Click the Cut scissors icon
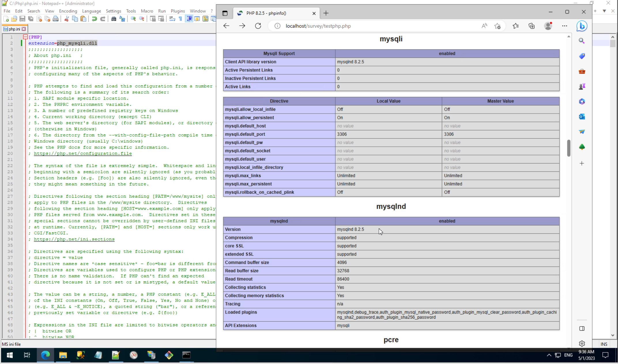Screen dimensions: 618x364 pyautogui.click(x=67, y=19)
